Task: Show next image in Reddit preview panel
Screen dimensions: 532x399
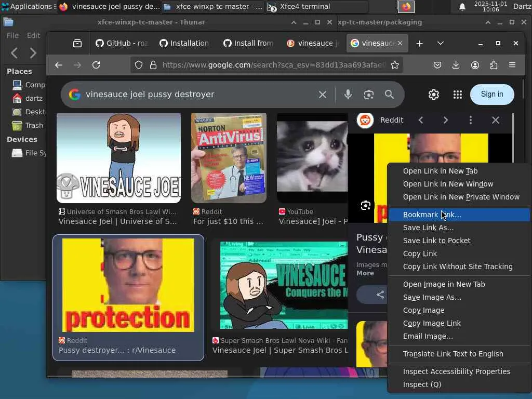Action: pyautogui.click(x=445, y=120)
